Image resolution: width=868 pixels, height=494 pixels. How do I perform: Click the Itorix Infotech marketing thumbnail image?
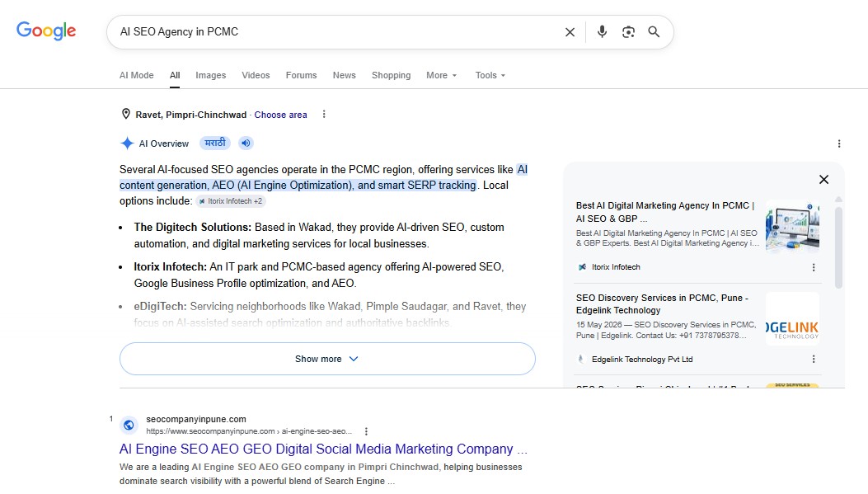(792, 226)
